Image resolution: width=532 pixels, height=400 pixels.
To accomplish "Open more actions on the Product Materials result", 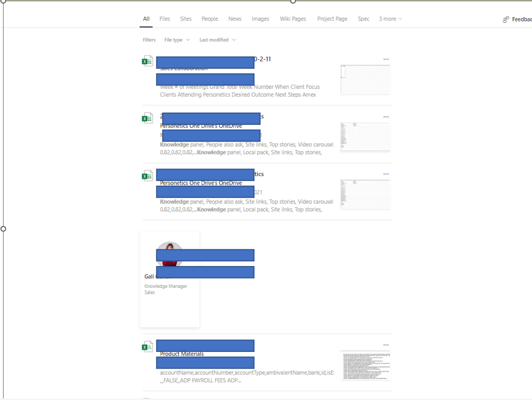I will click(386, 344).
